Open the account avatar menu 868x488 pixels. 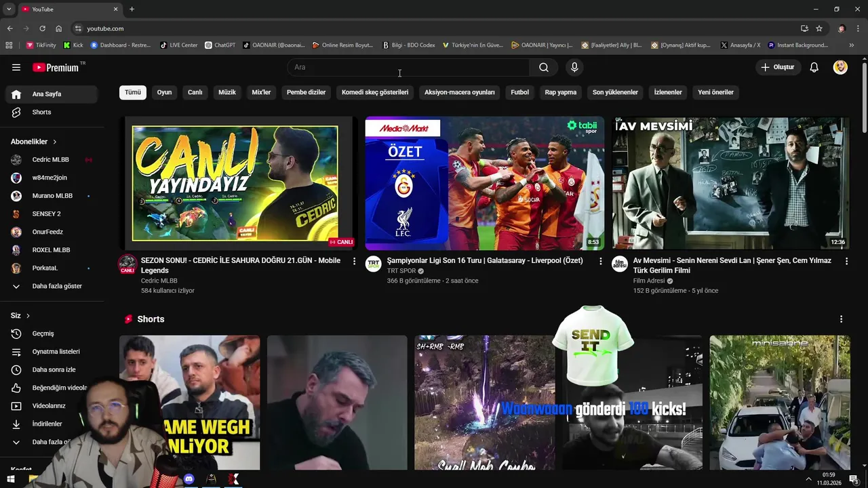coord(840,67)
